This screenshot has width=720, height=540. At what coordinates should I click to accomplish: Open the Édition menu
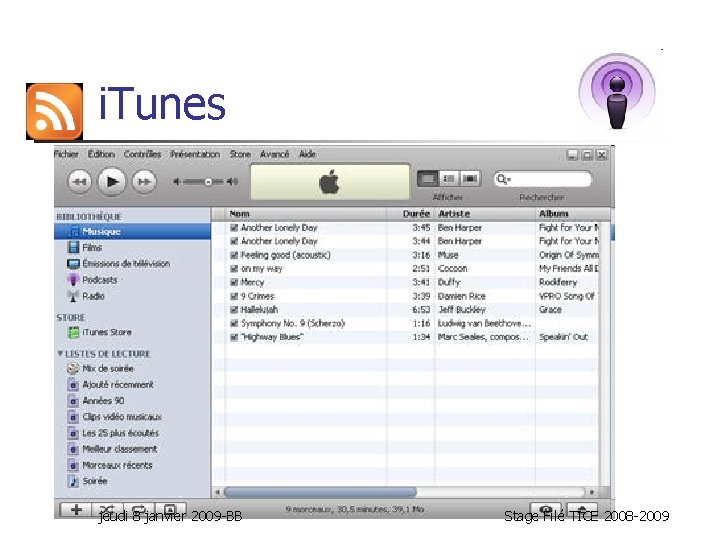[101, 154]
